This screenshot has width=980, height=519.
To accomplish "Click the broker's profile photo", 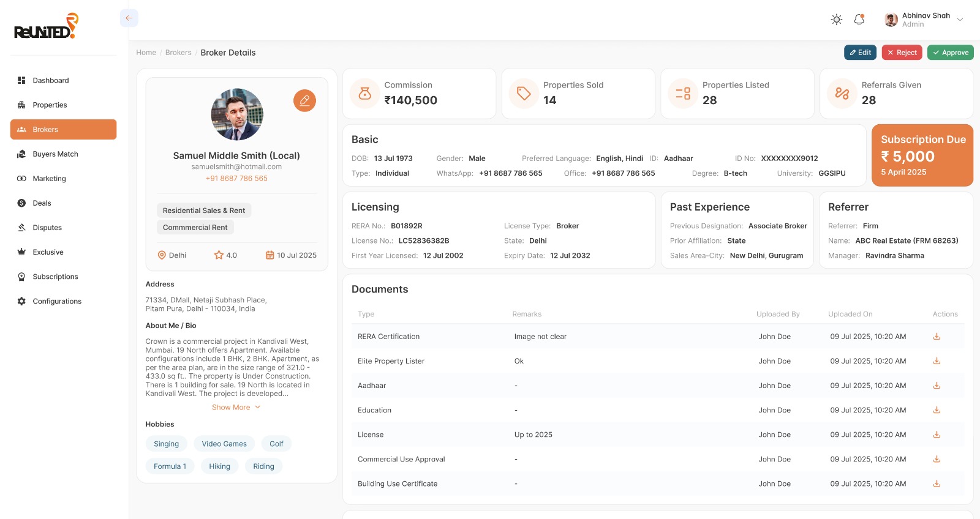I will tap(237, 114).
